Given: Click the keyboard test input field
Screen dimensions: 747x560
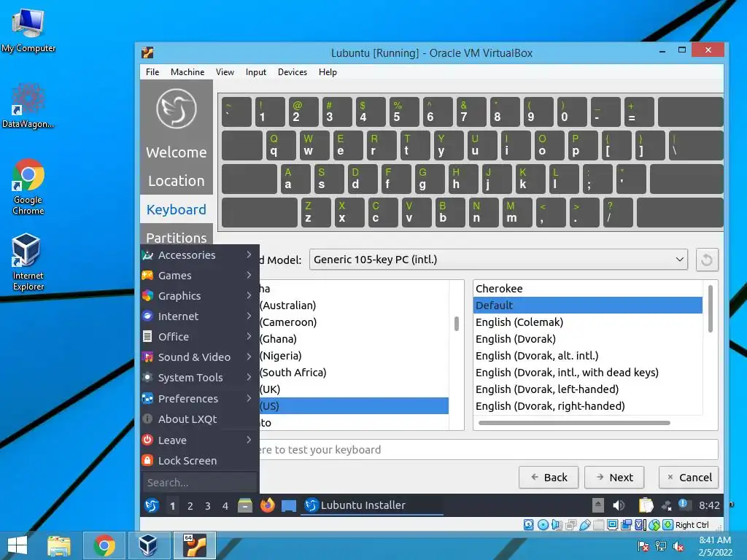Looking at the screenshot, I should 488,449.
